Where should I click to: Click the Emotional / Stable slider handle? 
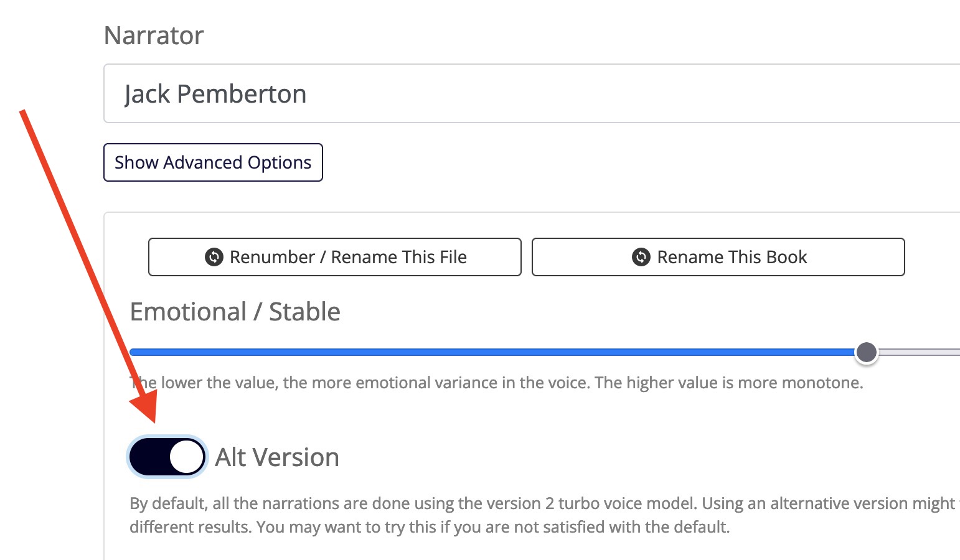(866, 352)
